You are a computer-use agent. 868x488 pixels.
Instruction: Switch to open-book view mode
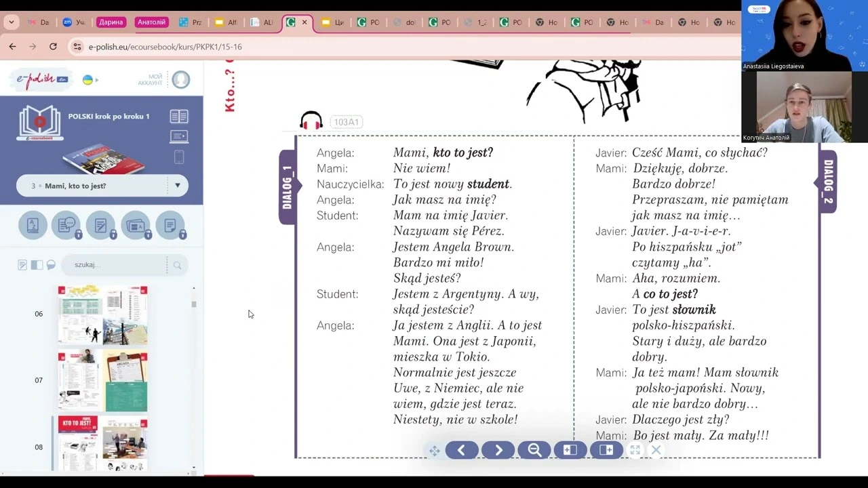(x=179, y=117)
